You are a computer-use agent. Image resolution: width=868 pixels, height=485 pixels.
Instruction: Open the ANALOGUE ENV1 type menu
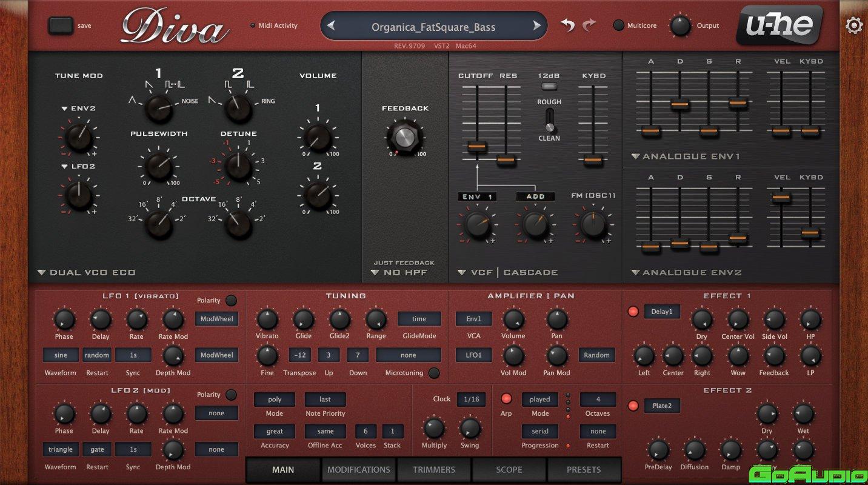pos(686,156)
